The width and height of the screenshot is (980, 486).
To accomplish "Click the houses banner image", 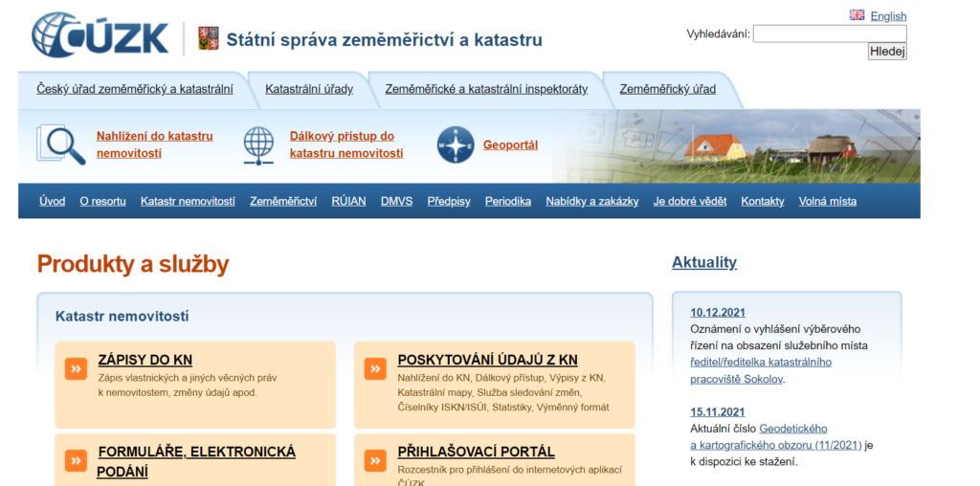I will pyautogui.click(x=736, y=146).
